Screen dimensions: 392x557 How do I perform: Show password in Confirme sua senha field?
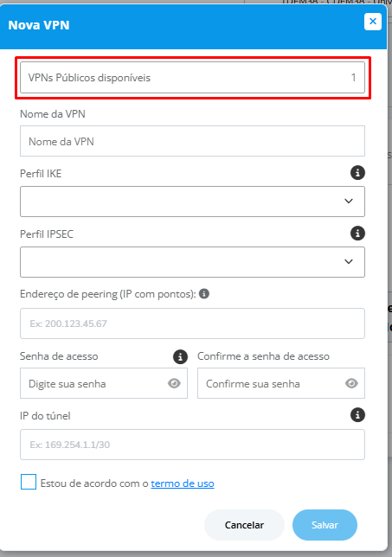(x=351, y=383)
